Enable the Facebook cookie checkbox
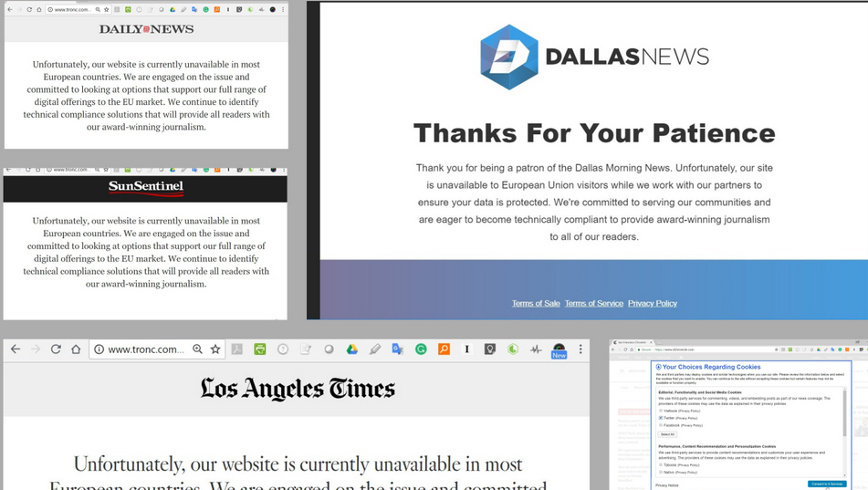The image size is (868, 490). (661, 425)
